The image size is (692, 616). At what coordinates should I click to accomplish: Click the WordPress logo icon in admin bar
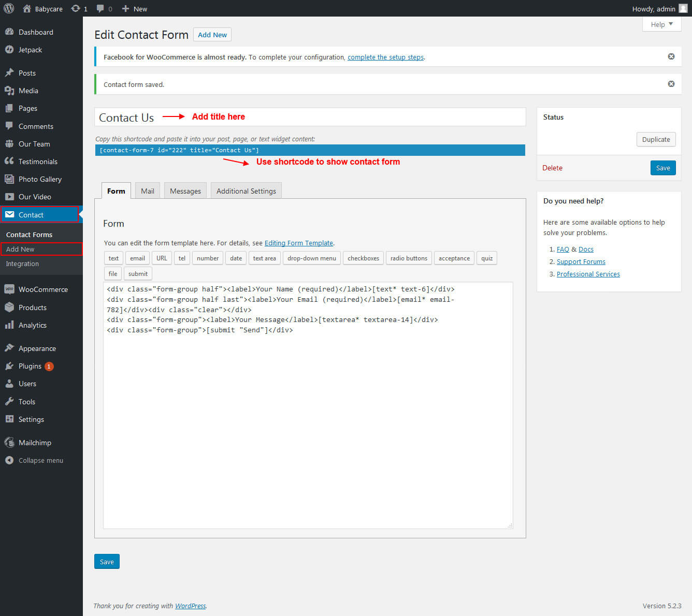[x=9, y=8]
